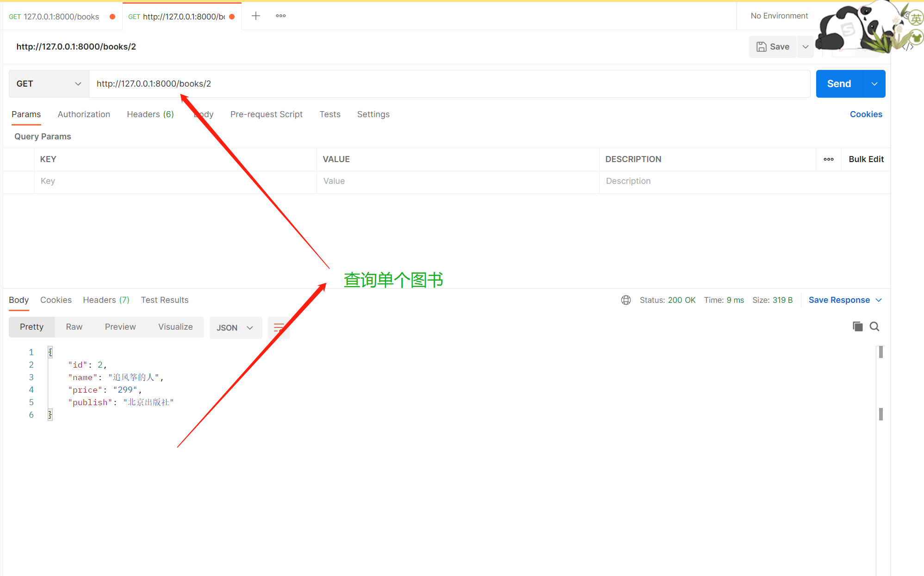Switch to the Authorization tab
Screen dimensions: 924x576
click(x=84, y=114)
